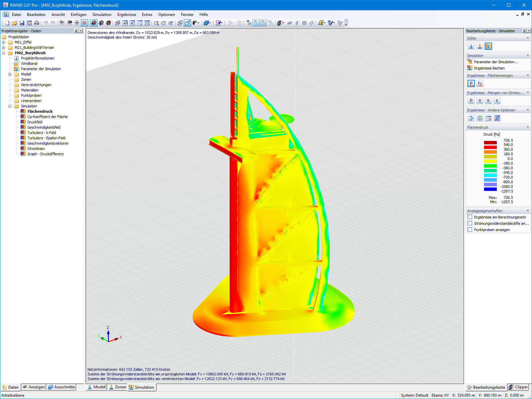
Task: Select the third Editor simulation icon
Action: pyautogui.click(x=488, y=46)
